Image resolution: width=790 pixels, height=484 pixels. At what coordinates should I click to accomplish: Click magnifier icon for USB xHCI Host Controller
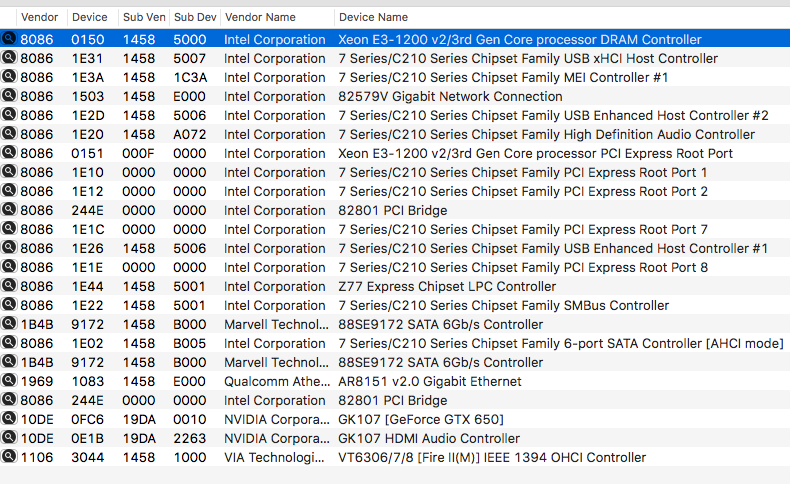pyautogui.click(x=10, y=58)
